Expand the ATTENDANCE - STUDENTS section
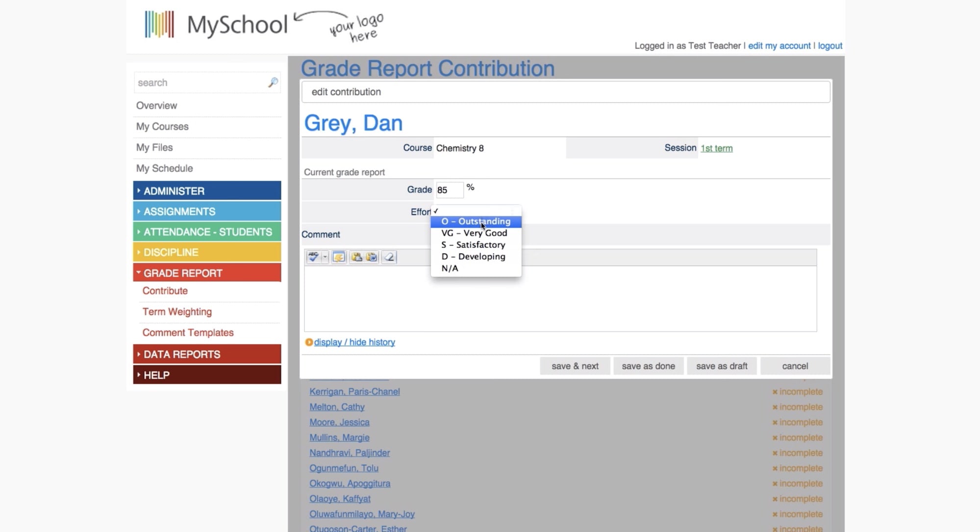Viewport: 980px width, 532px height. pyautogui.click(x=207, y=232)
